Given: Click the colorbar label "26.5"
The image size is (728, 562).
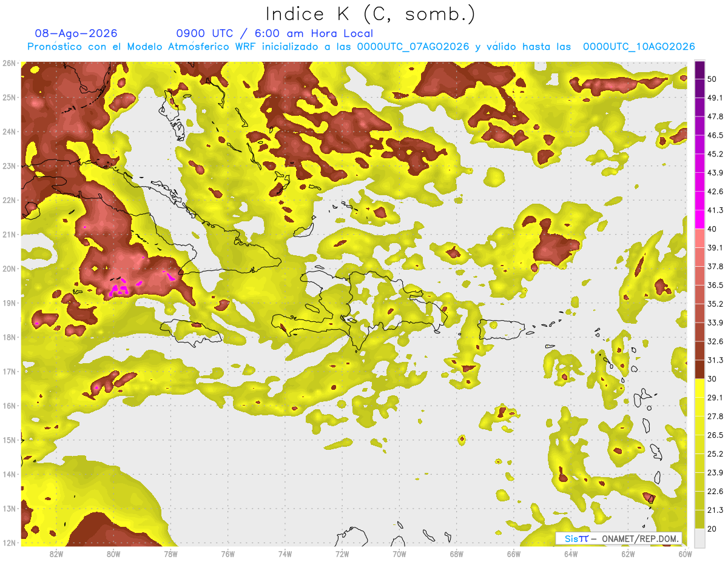Looking at the screenshot, I should tap(715, 435).
